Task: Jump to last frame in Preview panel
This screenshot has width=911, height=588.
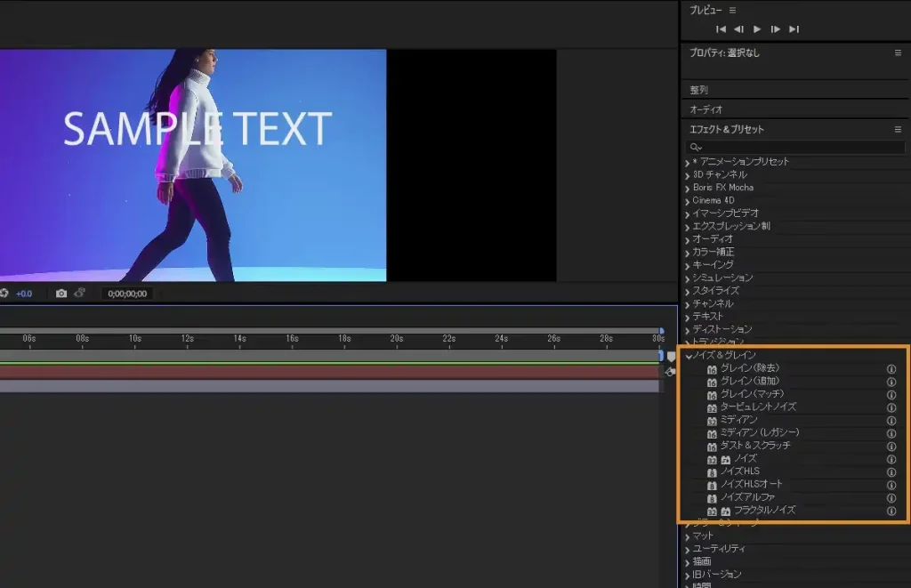Action: pyautogui.click(x=794, y=29)
